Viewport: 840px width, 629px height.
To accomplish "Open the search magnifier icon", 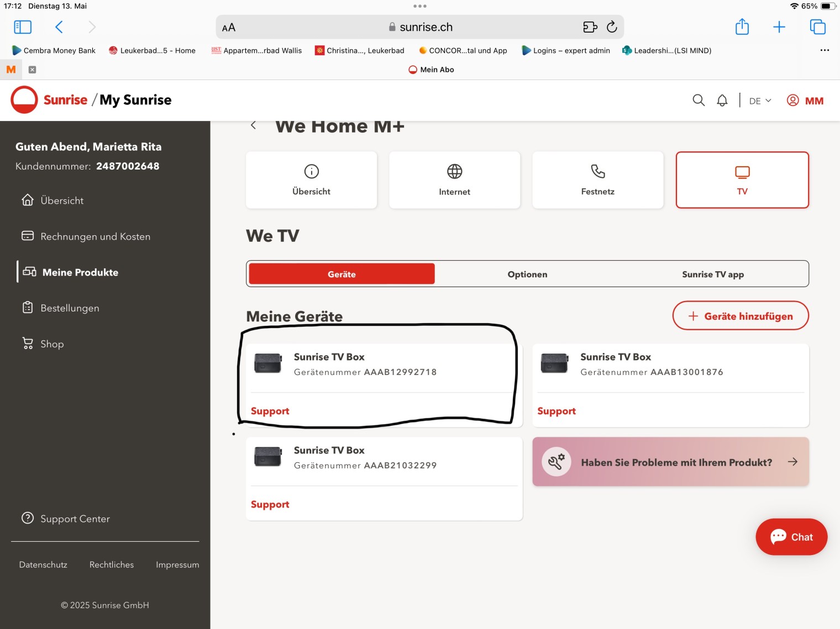I will pyautogui.click(x=699, y=100).
